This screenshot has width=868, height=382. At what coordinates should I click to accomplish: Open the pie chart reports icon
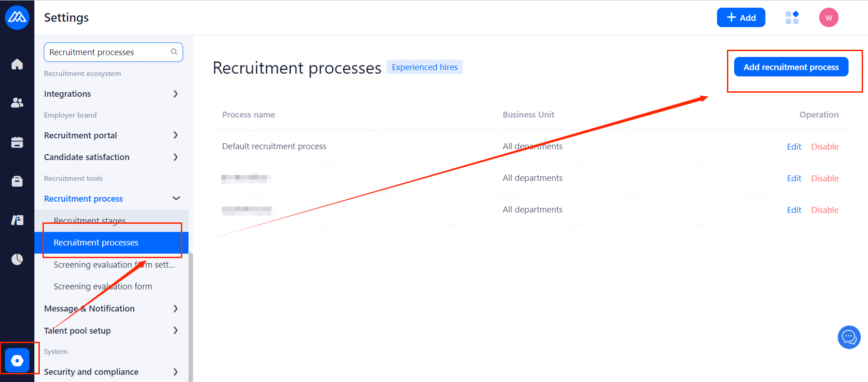pyautogui.click(x=17, y=259)
